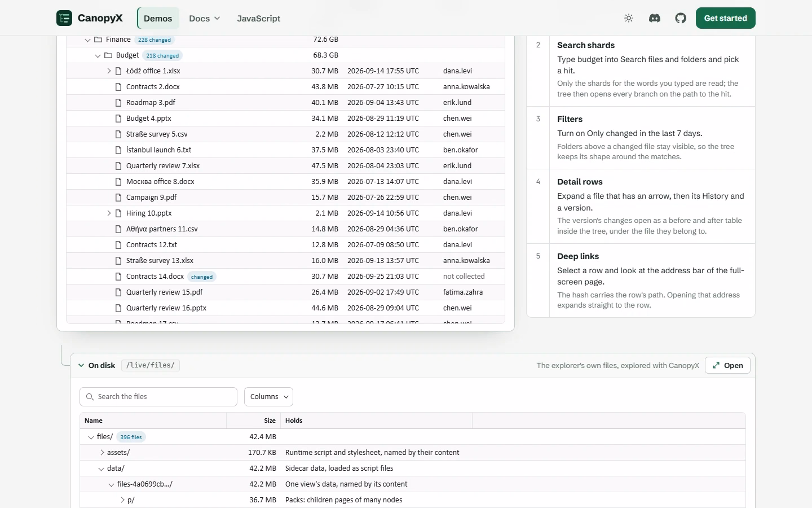The height and width of the screenshot is (508, 812).
Task: Click the 396 files badge
Action: tap(131, 437)
